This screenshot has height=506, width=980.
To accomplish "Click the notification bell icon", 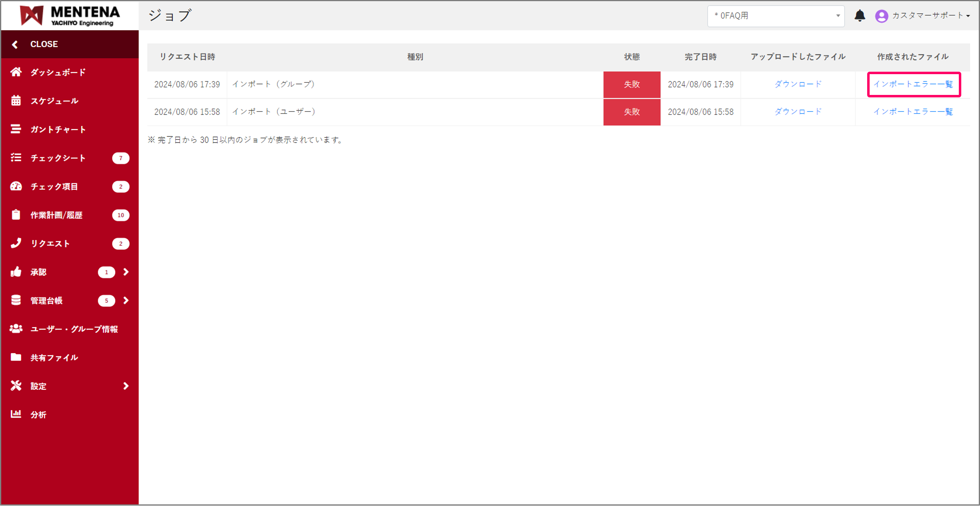I will 859,16.
